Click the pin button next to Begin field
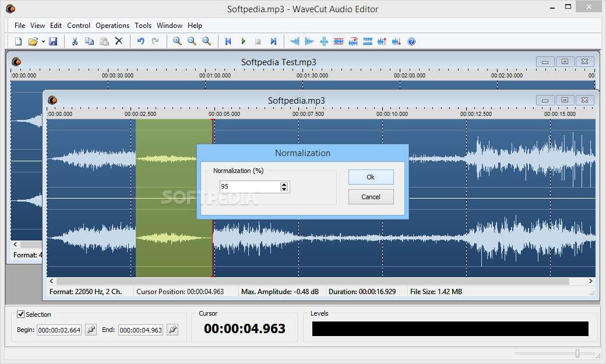This screenshot has width=606, height=364. click(91, 330)
